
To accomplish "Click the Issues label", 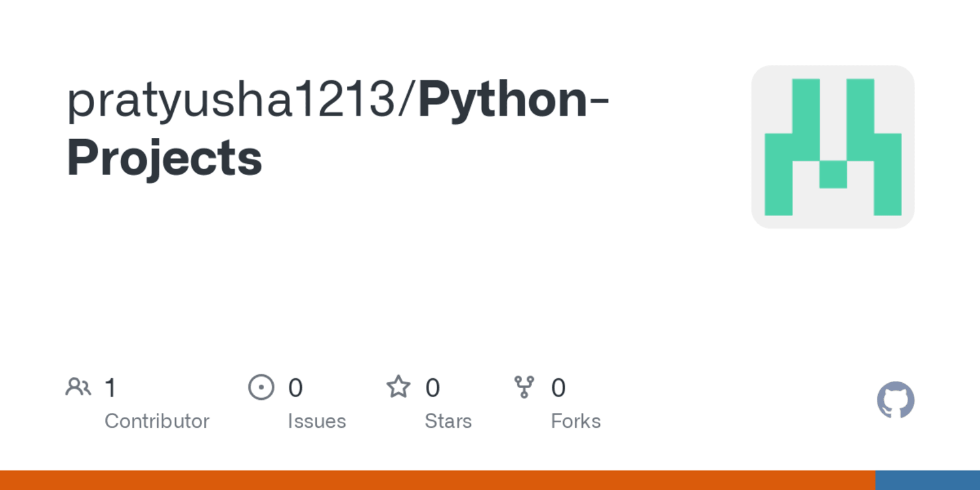I will click(317, 421).
